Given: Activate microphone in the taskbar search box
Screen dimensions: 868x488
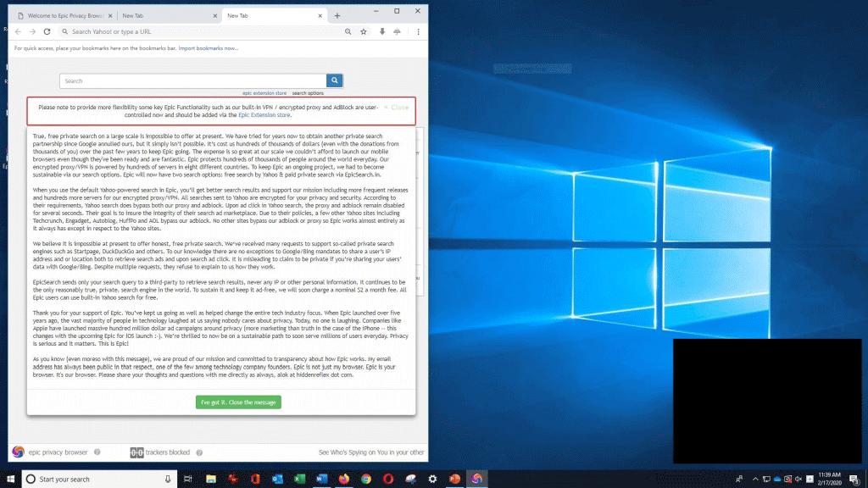Looking at the screenshot, I should [168, 480].
